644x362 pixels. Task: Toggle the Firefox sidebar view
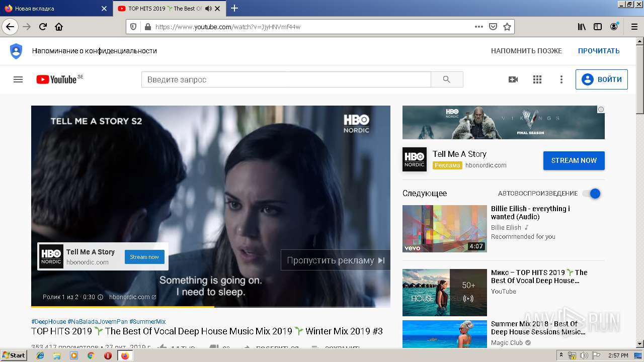pyautogui.click(x=598, y=27)
